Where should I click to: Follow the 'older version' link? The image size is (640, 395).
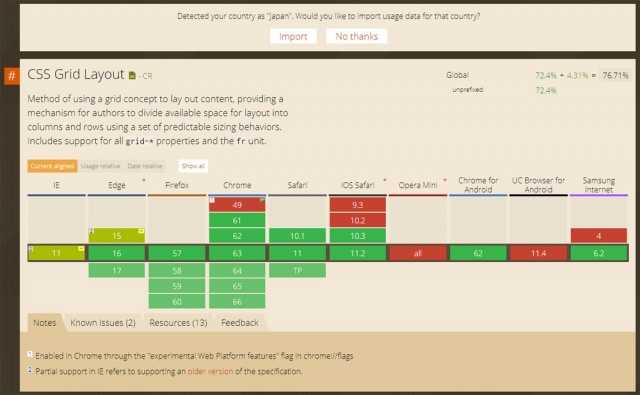(210, 371)
